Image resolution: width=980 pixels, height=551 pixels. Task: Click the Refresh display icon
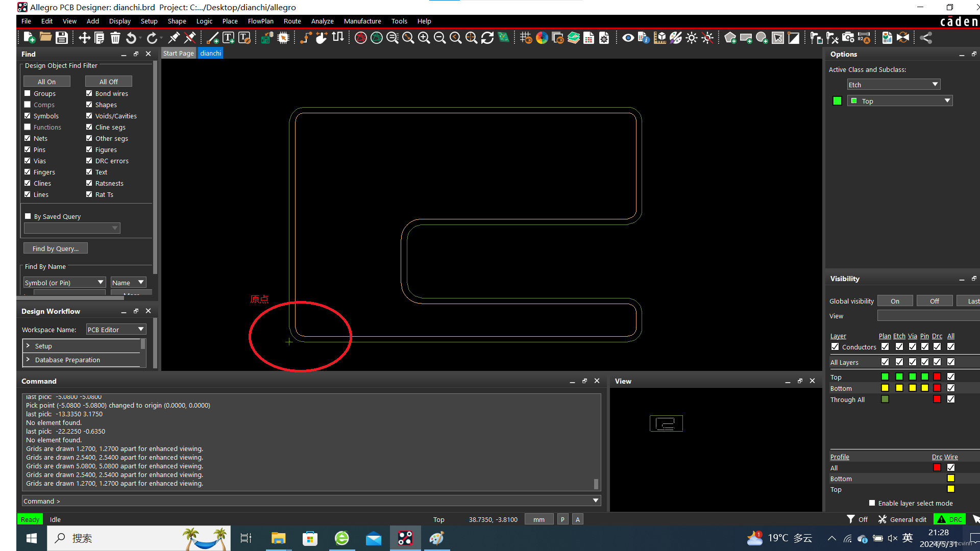[x=487, y=38]
